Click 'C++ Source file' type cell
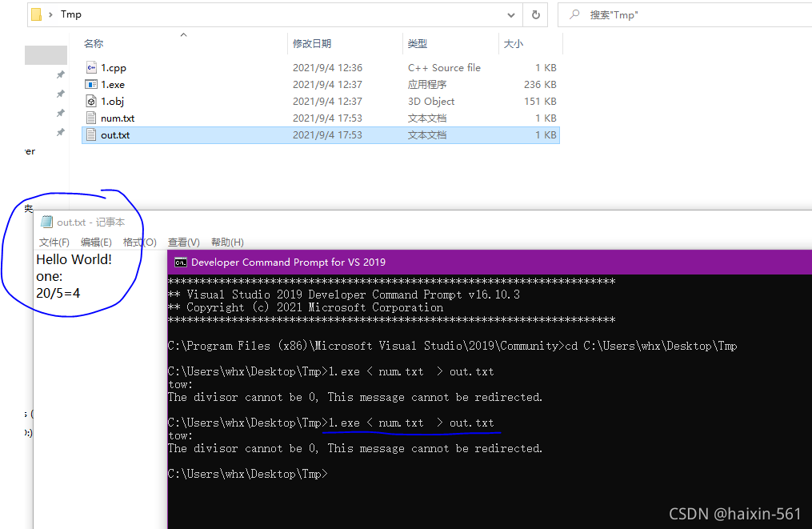Viewport: 812px width, 529px height. (x=444, y=67)
